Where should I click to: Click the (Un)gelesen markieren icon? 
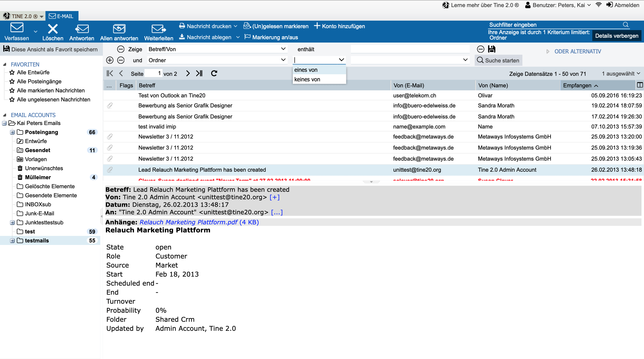click(x=247, y=26)
